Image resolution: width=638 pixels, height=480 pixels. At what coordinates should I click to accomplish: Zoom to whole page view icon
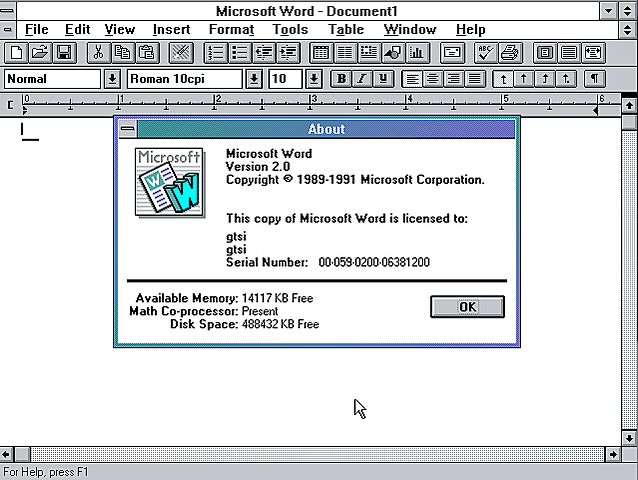tap(545, 53)
